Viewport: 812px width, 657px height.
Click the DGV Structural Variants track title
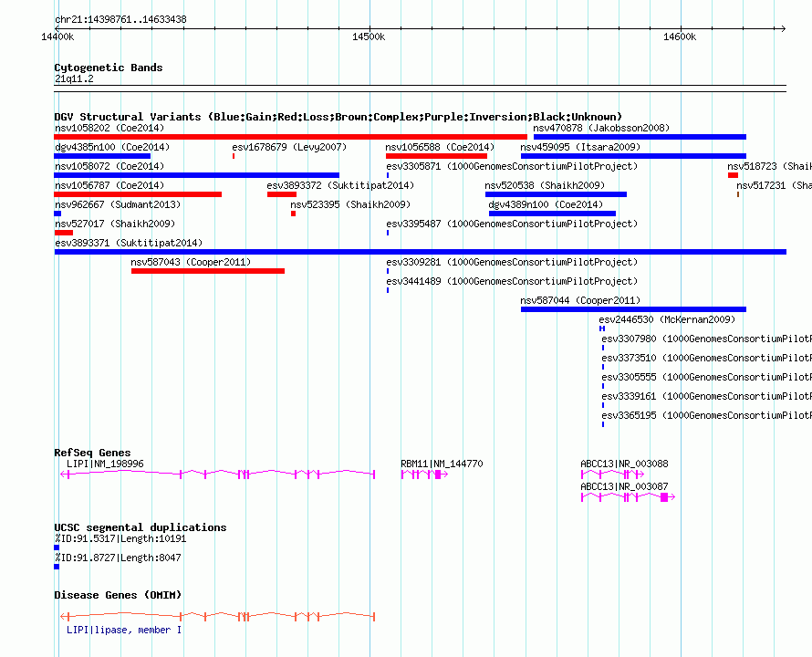[338, 117]
